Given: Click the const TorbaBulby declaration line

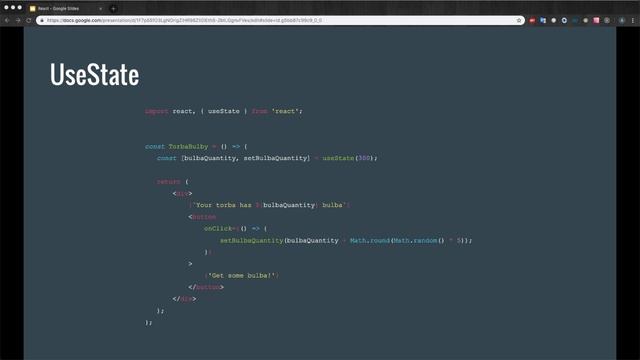Looking at the screenshot, I should [196, 147].
